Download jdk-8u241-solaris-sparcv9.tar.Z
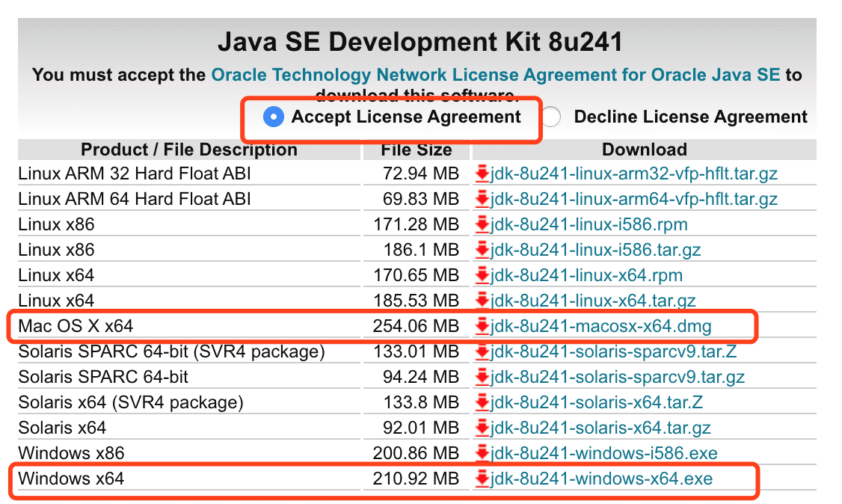The height and width of the screenshot is (504, 842). [x=612, y=351]
